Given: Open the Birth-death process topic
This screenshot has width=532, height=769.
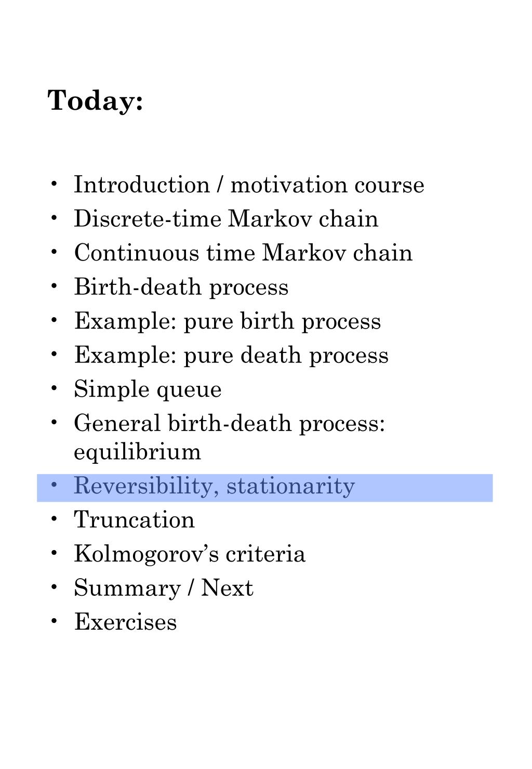Looking at the screenshot, I should [x=181, y=287].
